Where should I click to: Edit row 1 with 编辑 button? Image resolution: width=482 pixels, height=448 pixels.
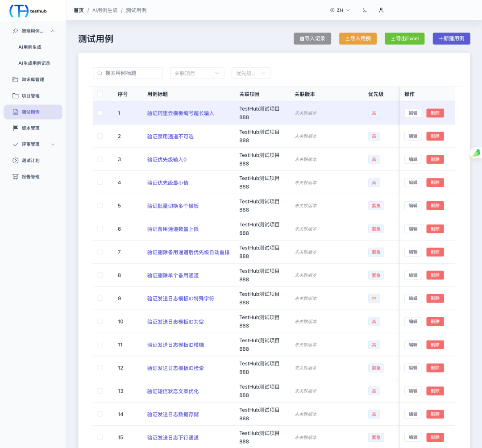pyautogui.click(x=413, y=113)
